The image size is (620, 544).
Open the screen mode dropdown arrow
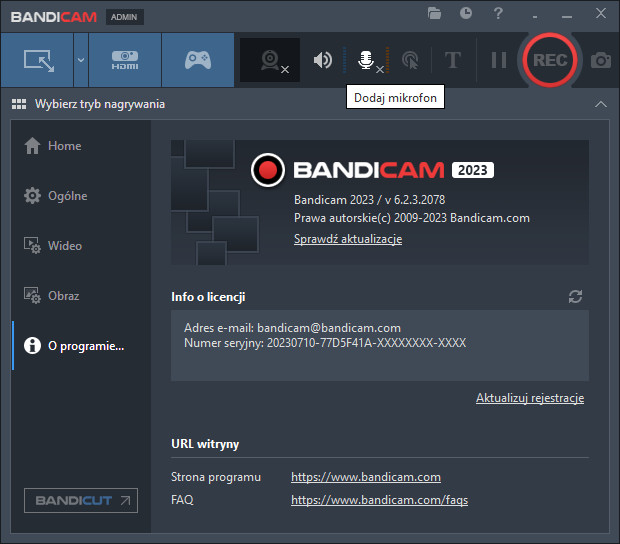pyautogui.click(x=81, y=60)
